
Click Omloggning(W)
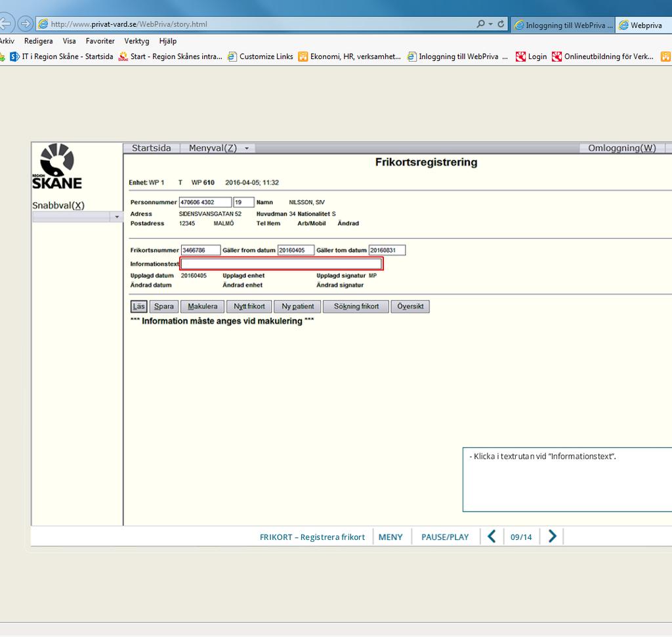pos(621,148)
